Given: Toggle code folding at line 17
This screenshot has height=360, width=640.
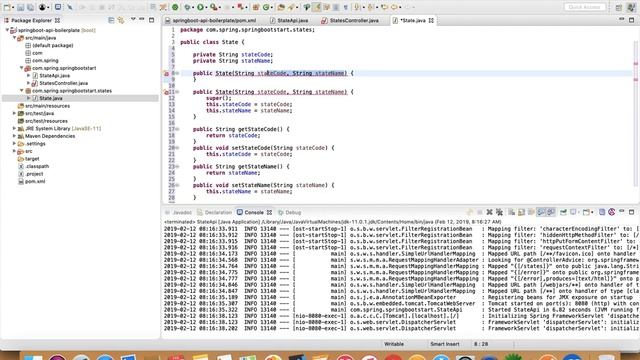Looking at the screenshot, I should click(178, 129).
